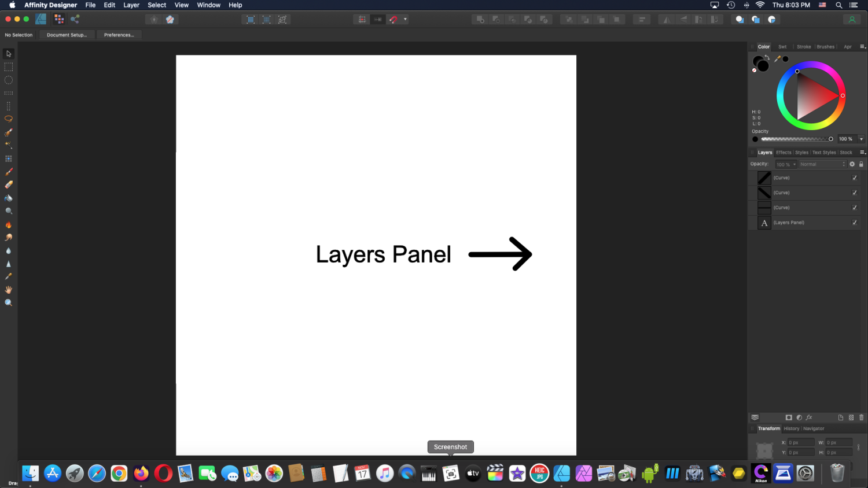Select the Erase Brush tool

pyautogui.click(x=9, y=185)
